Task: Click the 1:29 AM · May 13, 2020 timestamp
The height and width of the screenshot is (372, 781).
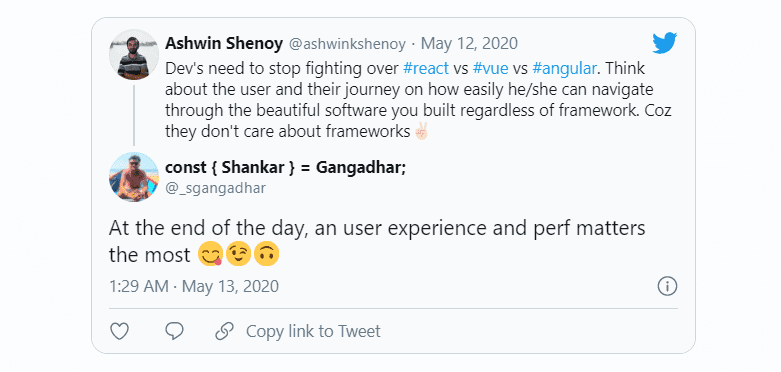Action: tap(194, 286)
